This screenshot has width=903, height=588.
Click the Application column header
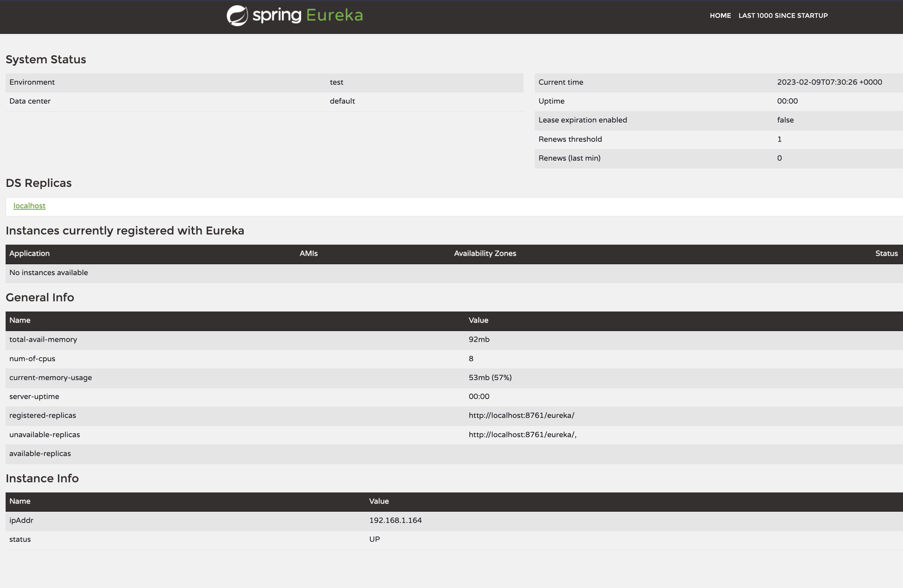pos(30,253)
